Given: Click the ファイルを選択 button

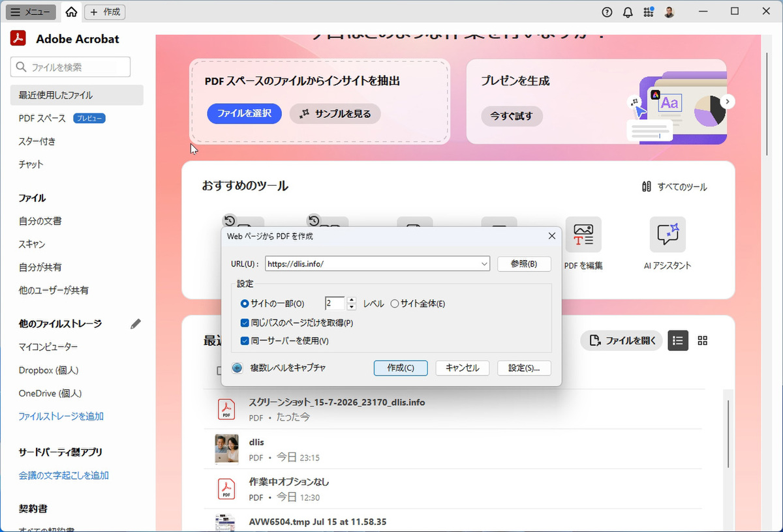Looking at the screenshot, I should click(244, 113).
